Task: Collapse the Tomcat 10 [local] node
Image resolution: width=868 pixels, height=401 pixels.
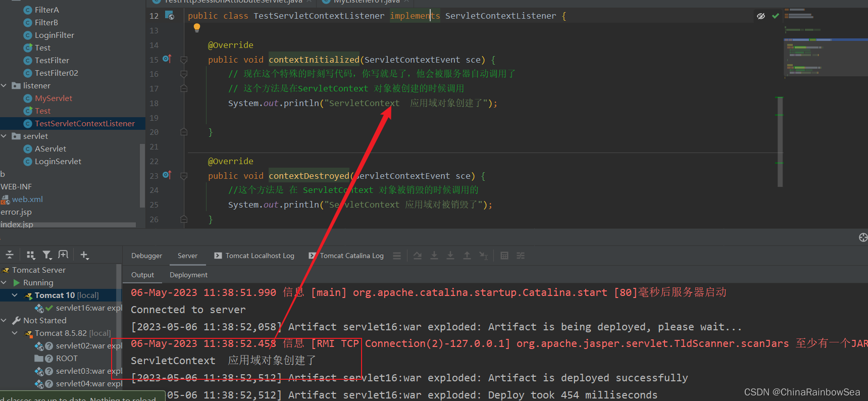Action: (x=15, y=295)
